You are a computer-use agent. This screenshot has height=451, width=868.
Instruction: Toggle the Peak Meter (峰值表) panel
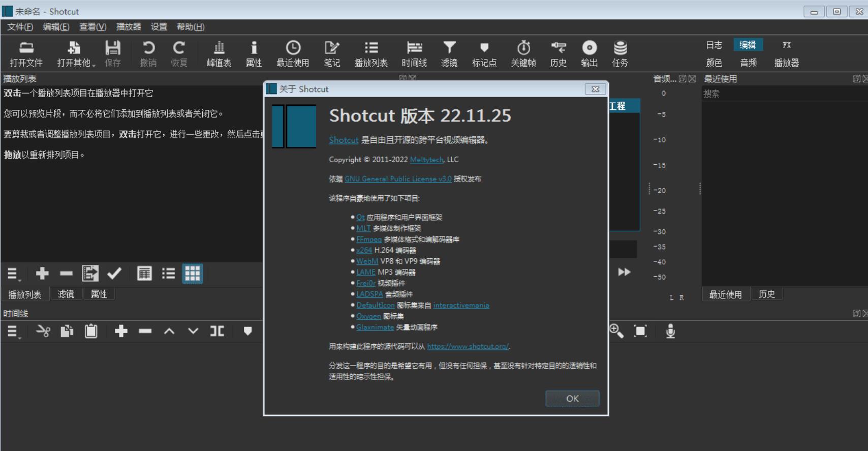219,53
